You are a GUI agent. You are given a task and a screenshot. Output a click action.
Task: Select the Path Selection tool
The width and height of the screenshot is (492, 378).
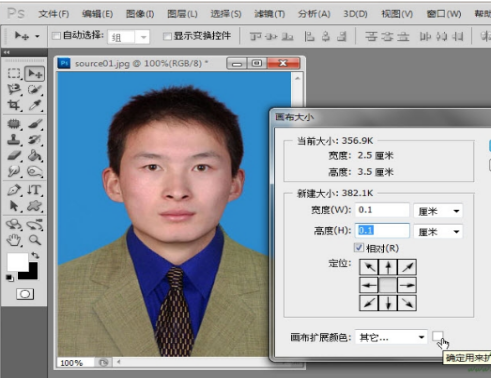[x=14, y=206]
